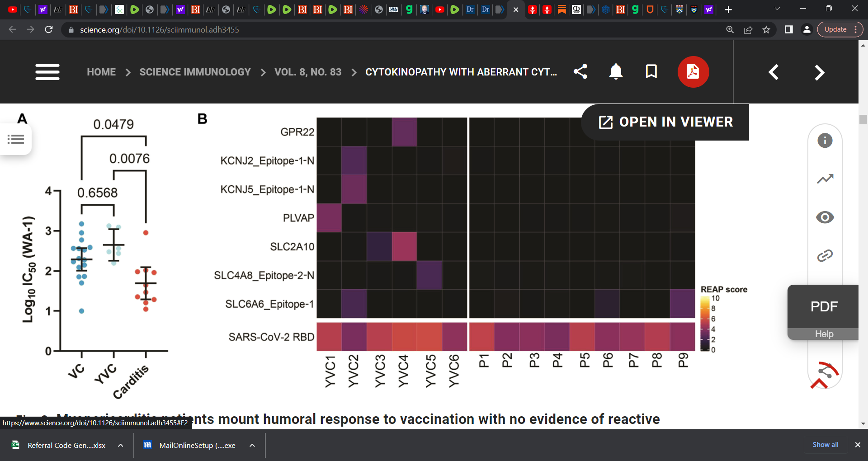The width and height of the screenshot is (868, 461).
Task: View article Metrics via trending-arrow icon
Action: click(825, 179)
